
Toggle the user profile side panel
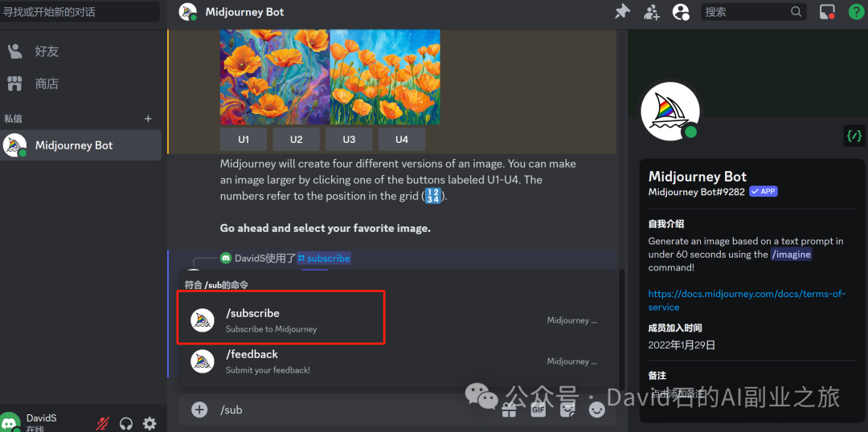pos(681,11)
